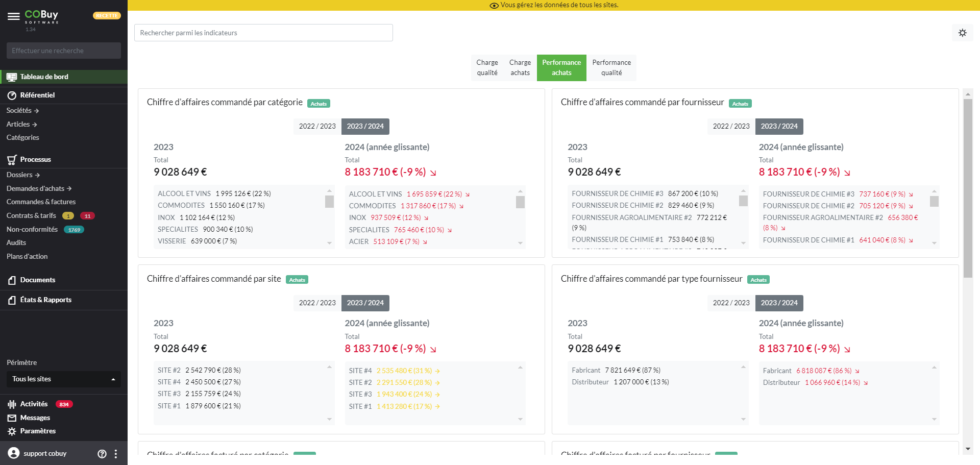Expand Demandes d'achats submenu
The height and width of the screenshot is (465, 980).
(39, 188)
